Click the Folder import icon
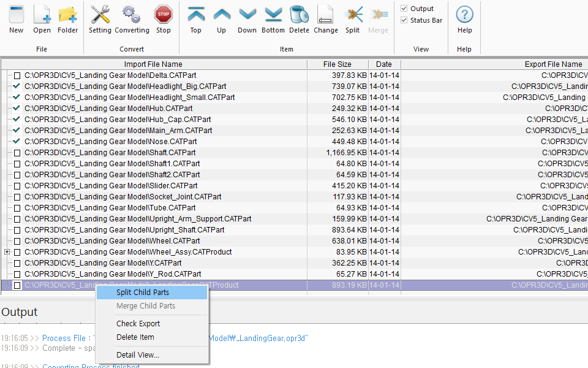This screenshot has width=588, height=368. [x=67, y=15]
